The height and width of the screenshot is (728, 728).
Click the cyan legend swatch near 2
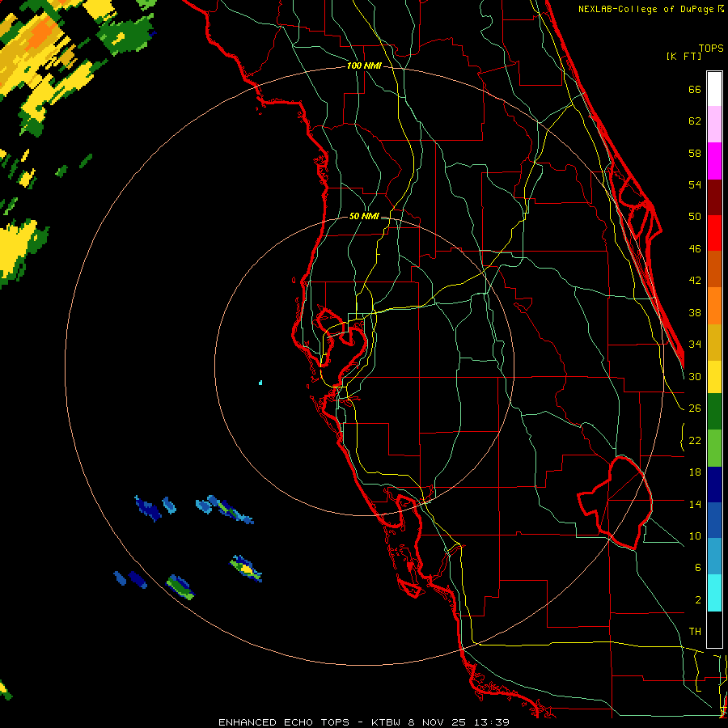(714, 593)
